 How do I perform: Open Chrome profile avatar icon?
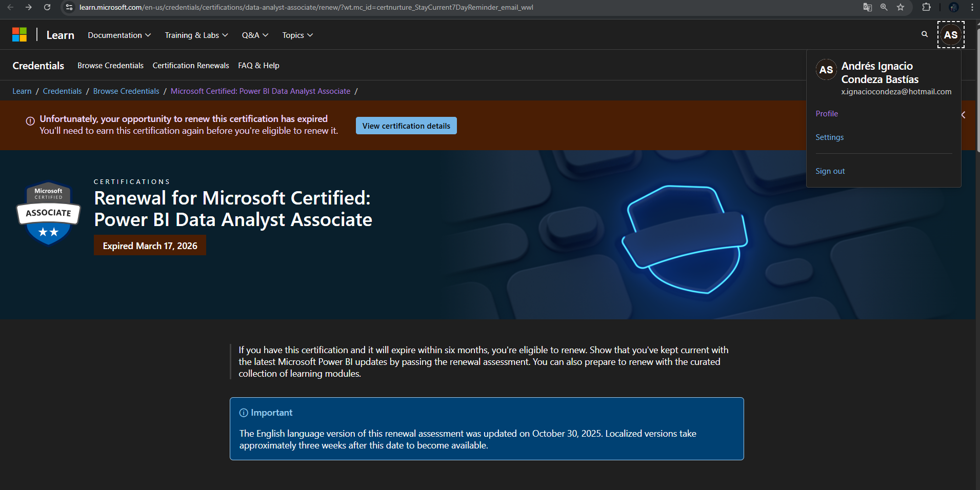[x=954, y=7]
